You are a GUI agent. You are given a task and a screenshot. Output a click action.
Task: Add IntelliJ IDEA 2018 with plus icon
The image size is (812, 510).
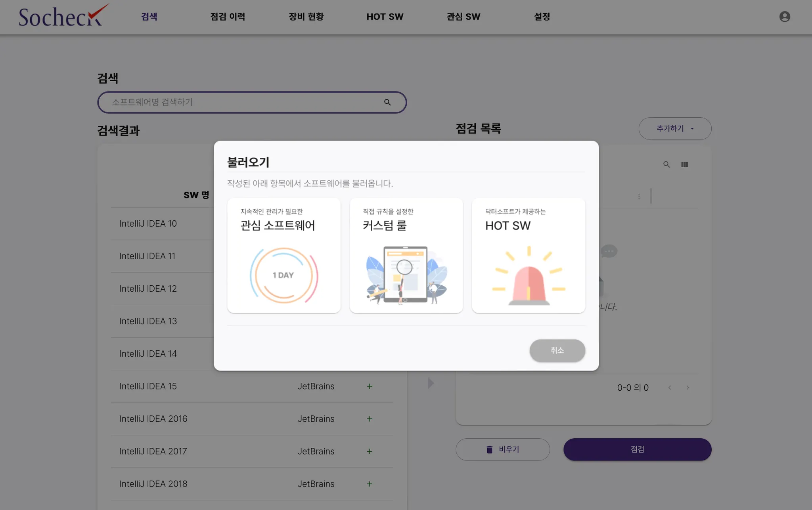[x=370, y=484]
